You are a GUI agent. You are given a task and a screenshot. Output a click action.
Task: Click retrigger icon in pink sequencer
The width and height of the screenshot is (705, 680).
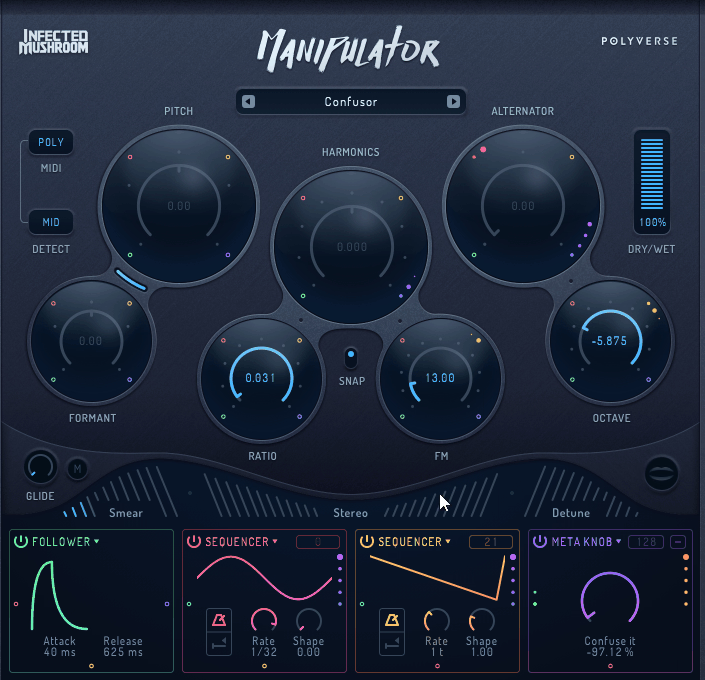(x=220, y=647)
